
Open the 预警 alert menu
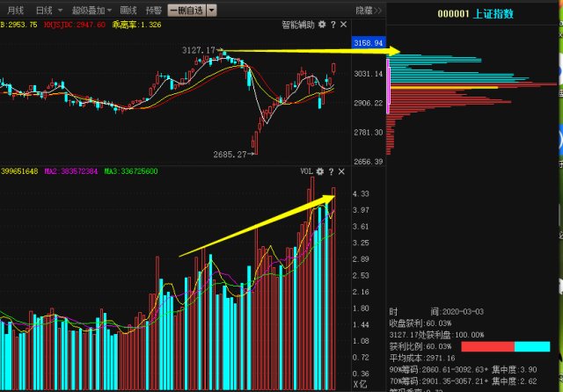[x=154, y=11]
